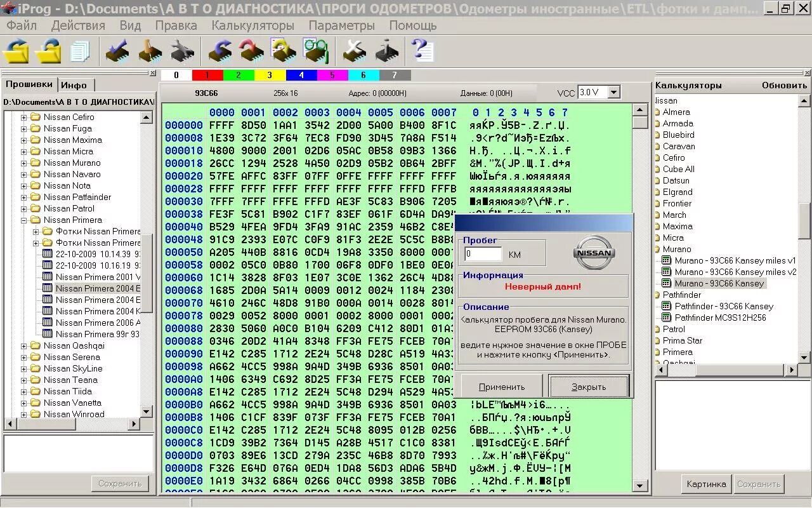Select Murano - 93C66 Kansey miles v1
The height and width of the screenshot is (508, 812).
tap(735, 260)
